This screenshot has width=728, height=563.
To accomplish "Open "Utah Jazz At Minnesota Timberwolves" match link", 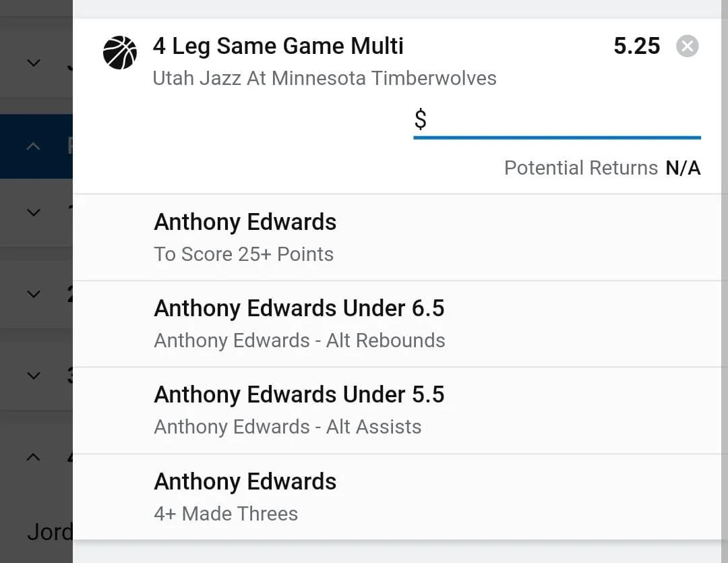I will (x=324, y=78).
